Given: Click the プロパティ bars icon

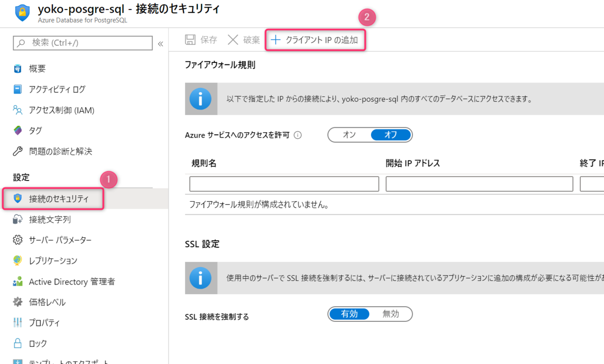Looking at the screenshot, I should [18, 323].
